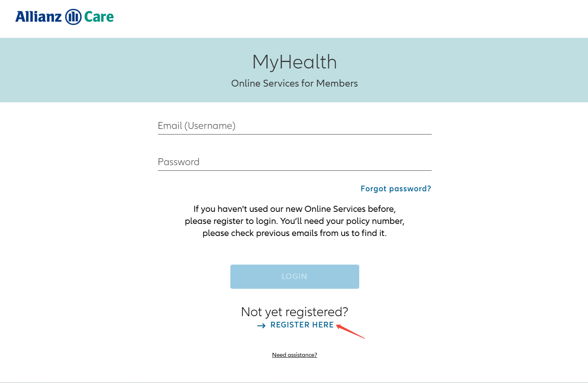588x383 pixels.
Task: Open the Forgot password? link
Action: tap(395, 188)
